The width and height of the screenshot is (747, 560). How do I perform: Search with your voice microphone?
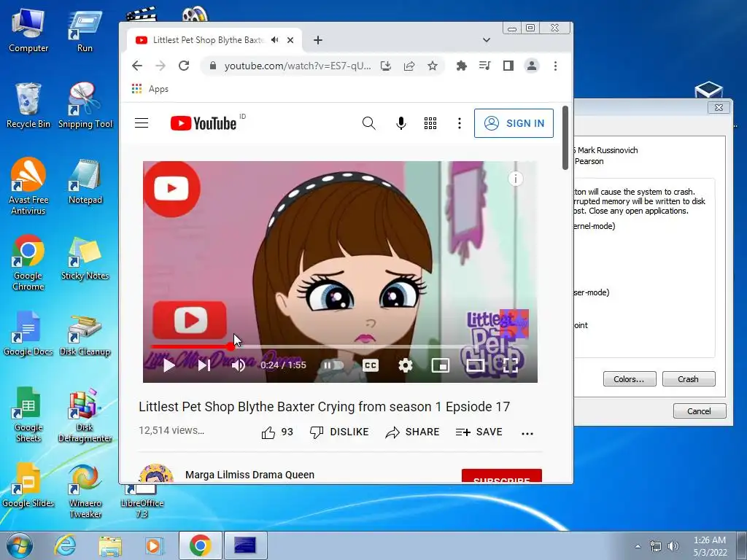pos(401,123)
